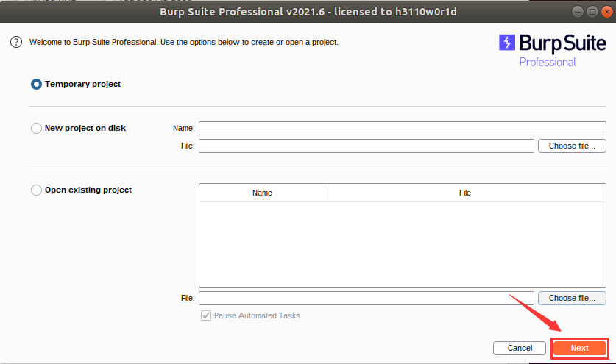Click the help question mark icon
616x364 pixels.
[x=16, y=42]
